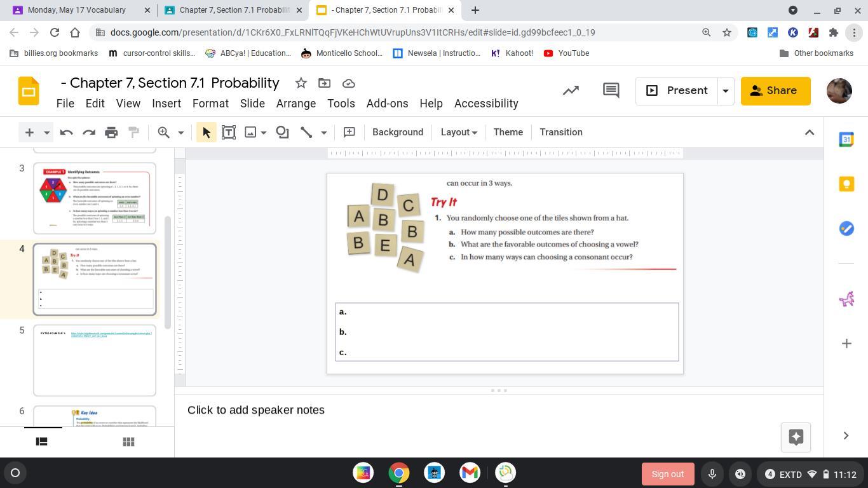
Task: Expand image insert options arrow
Action: click(264, 132)
